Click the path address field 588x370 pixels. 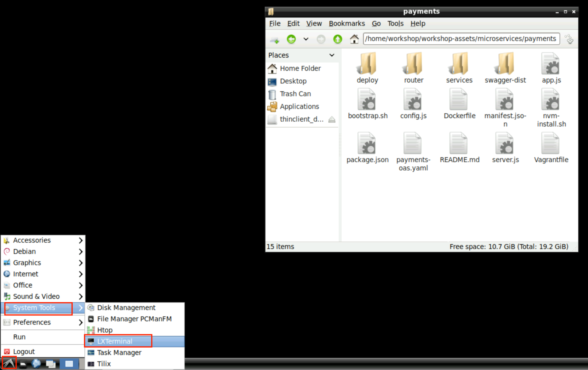click(x=461, y=39)
